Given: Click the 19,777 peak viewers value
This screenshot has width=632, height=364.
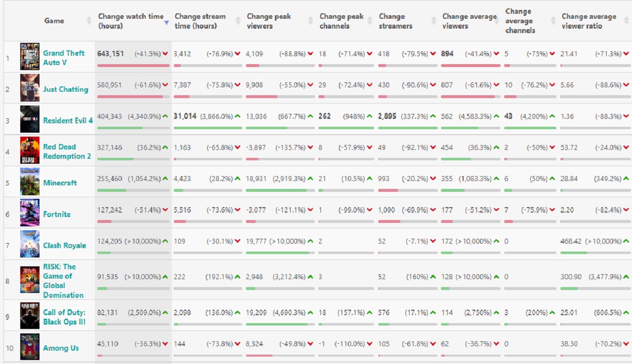Looking at the screenshot, I should point(256,241).
